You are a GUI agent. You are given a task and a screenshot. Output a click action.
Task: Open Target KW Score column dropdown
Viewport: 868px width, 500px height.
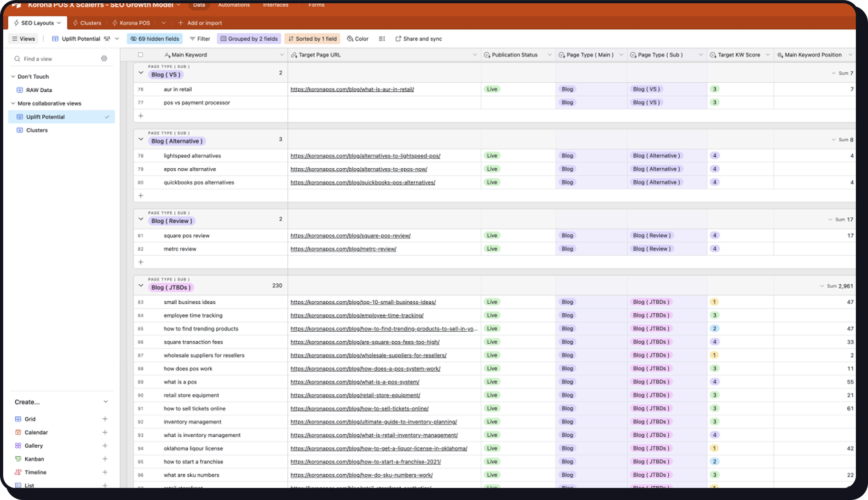click(x=768, y=55)
